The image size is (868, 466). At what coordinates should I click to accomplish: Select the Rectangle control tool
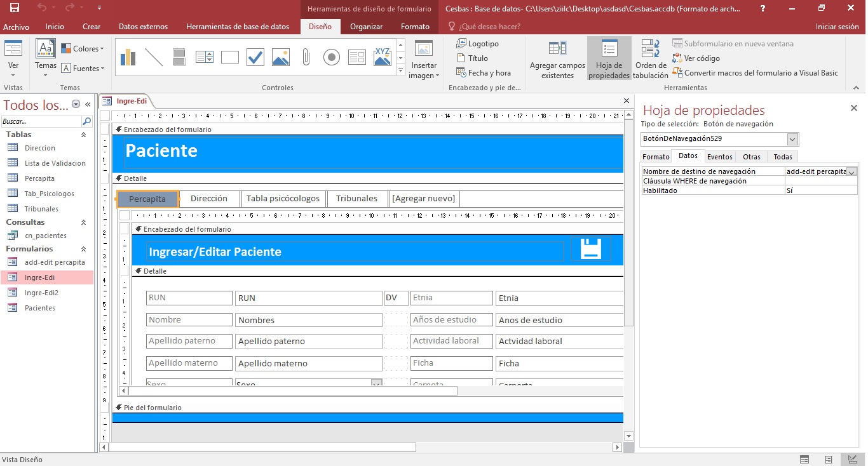click(x=230, y=57)
